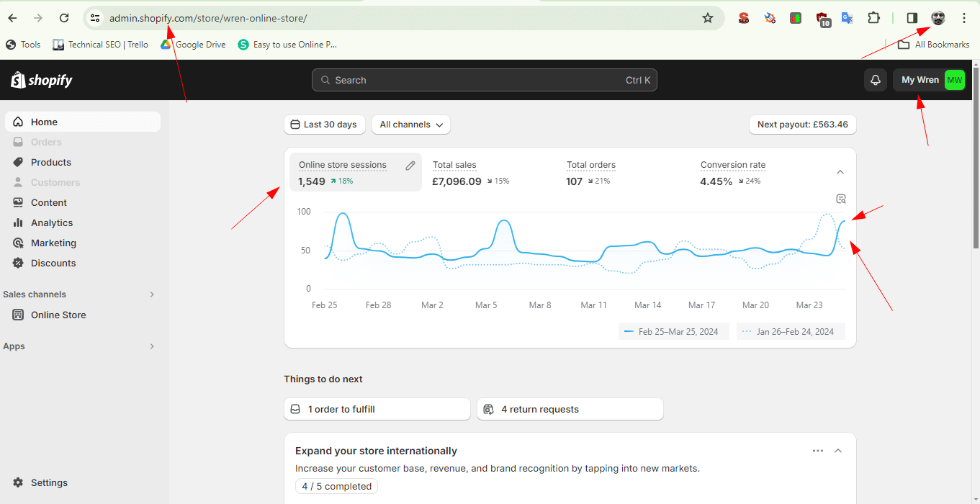
Task: Click the Online Store storefront icon
Action: (18, 315)
